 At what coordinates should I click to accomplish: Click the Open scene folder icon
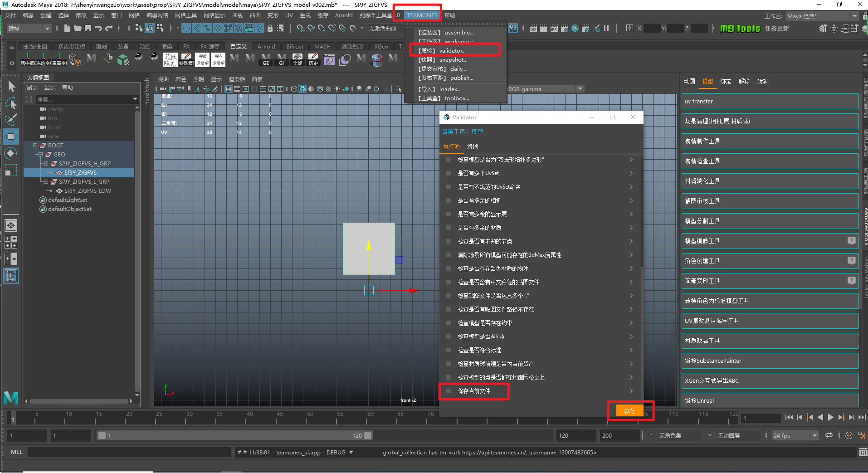pyautogui.click(x=78, y=28)
